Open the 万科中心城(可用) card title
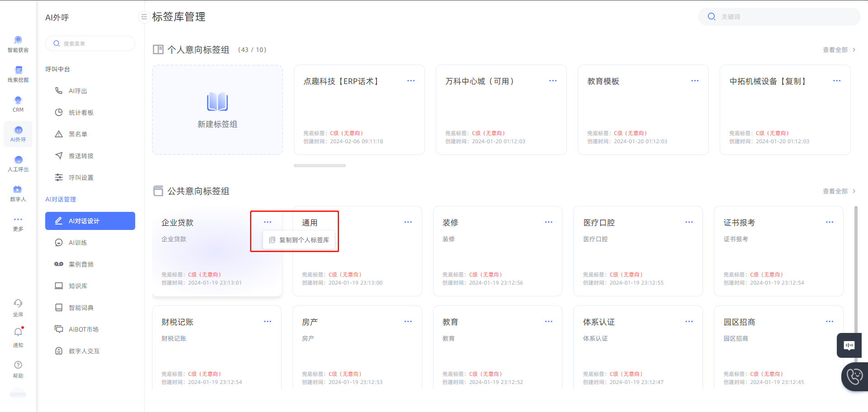The height and width of the screenshot is (412, 868). [x=480, y=81]
